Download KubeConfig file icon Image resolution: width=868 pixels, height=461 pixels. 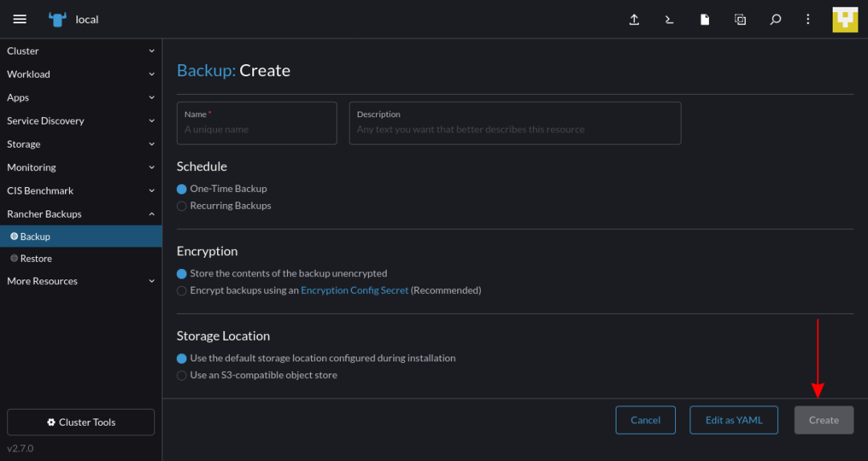pos(705,19)
